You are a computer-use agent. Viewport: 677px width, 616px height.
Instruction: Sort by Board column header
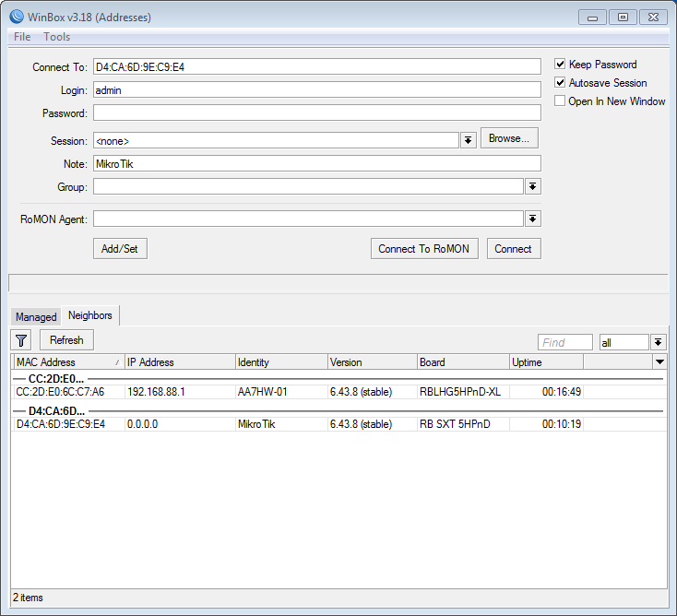pyautogui.click(x=464, y=361)
